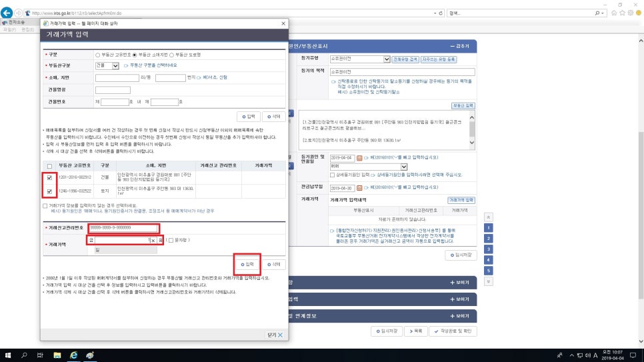This screenshot has width=644, height=362.
Task: Toggle the 문자열 checkbox
Action: [x=171, y=241]
